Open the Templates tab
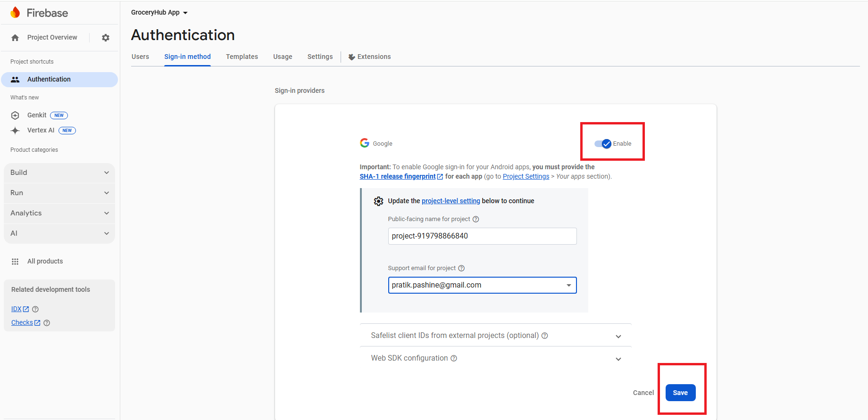This screenshot has width=868, height=420. [x=242, y=57]
